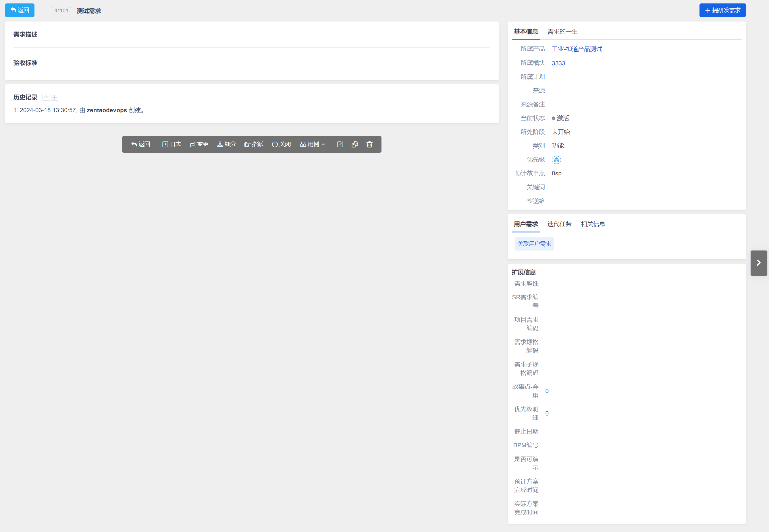
Task: Expand all history records with plus icon
Action: click(x=55, y=97)
